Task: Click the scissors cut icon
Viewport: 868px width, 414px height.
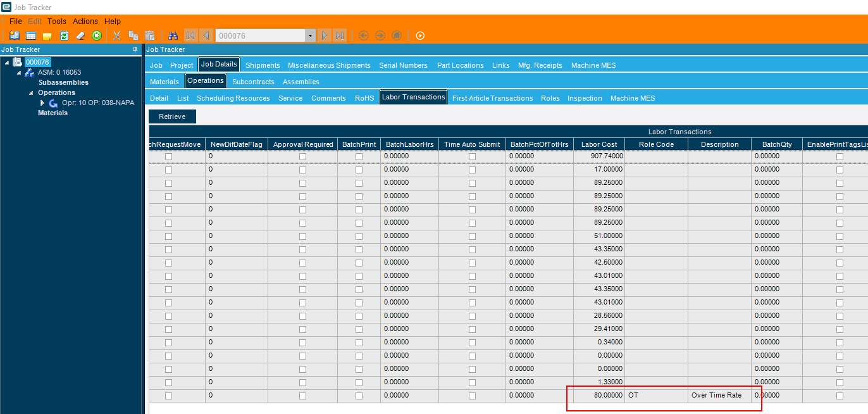Action: coord(116,35)
